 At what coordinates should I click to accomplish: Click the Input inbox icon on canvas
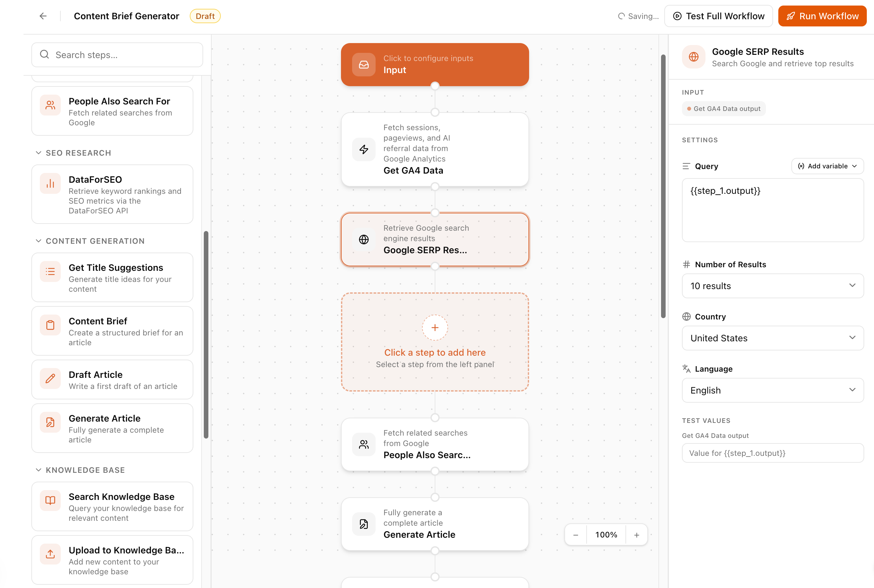click(363, 64)
